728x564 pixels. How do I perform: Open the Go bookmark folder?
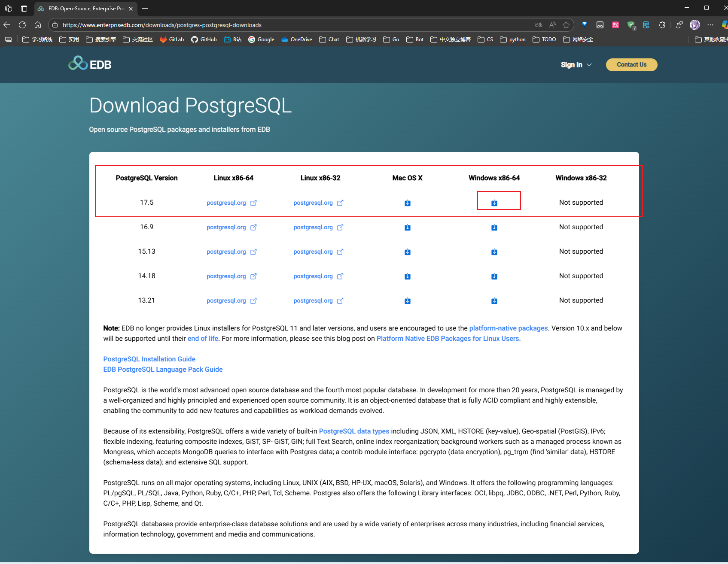pyautogui.click(x=391, y=39)
